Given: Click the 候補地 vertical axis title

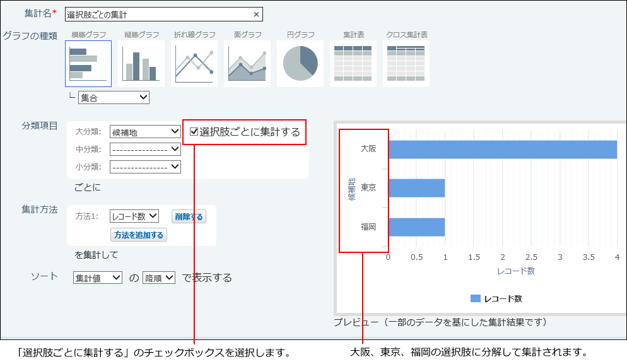Looking at the screenshot, I should pyautogui.click(x=351, y=189).
